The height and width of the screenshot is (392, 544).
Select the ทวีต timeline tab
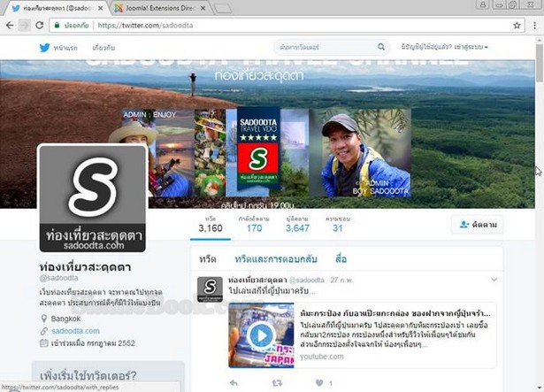click(x=208, y=259)
